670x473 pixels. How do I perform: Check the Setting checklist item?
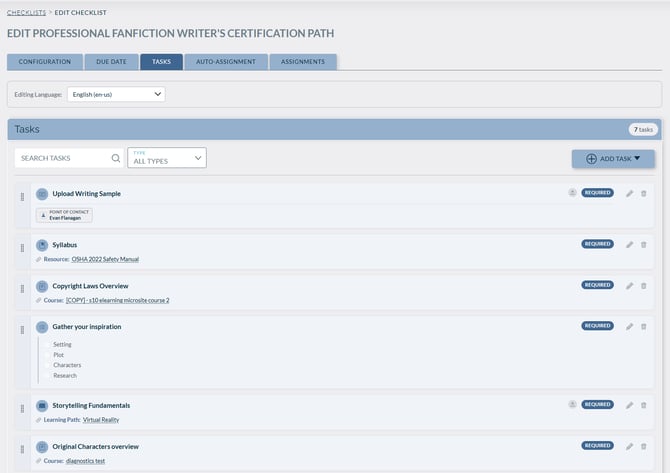47,344
